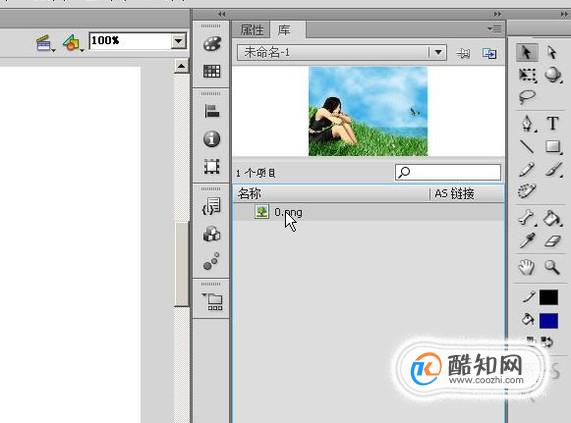Image resolution: width=571 pixels, height=423 pixels.
Task: Open the Info panel icon
Action: [212, 139]
